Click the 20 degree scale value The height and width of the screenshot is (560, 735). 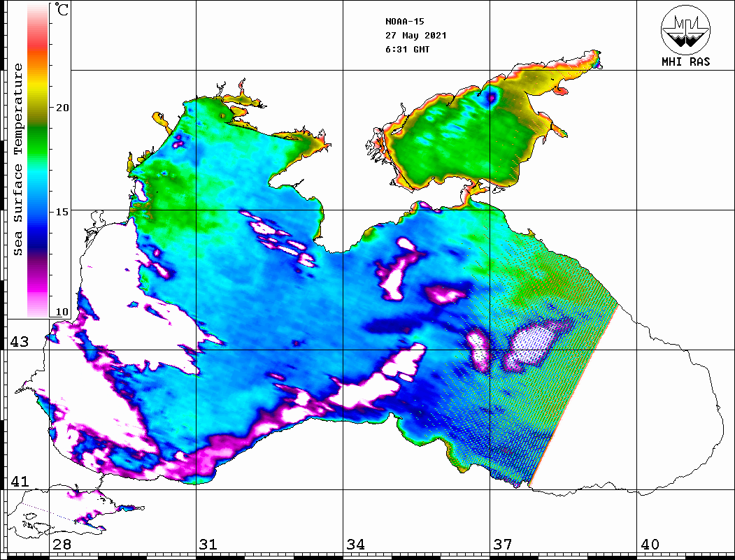tap(62, 108)
